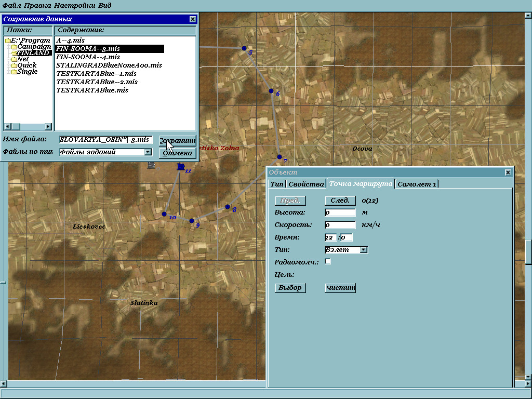Select file TESTKARTABlue--1.mis

coord(96,74)
